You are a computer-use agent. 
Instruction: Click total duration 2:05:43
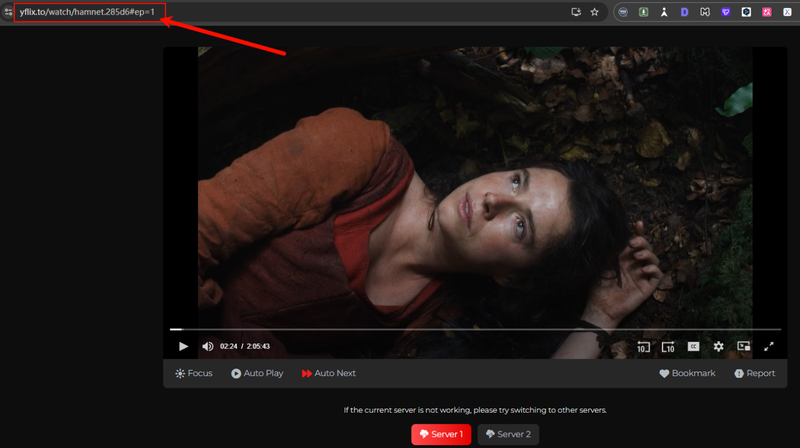click(258, 346)
